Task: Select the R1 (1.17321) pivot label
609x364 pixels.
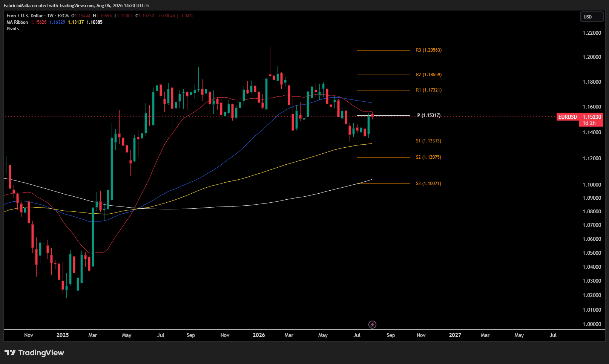Action: coord(429,90)
